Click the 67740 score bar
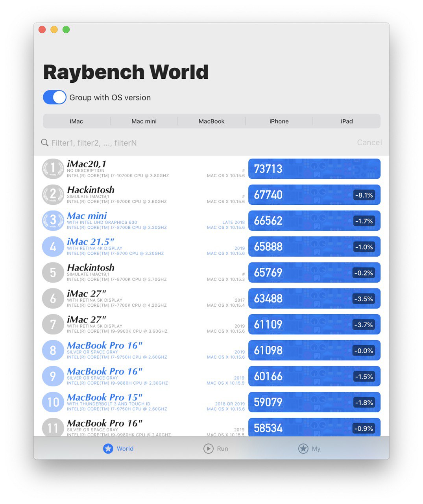Screen dimensions: 423x504 (x=314, y=195)
